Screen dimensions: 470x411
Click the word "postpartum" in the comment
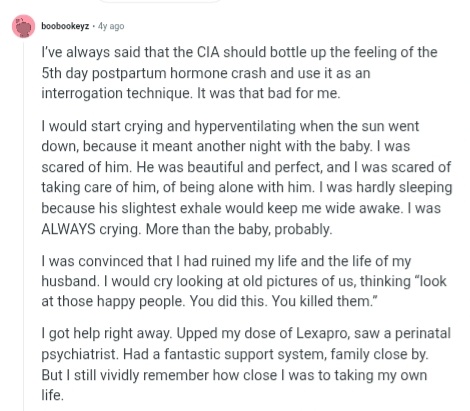[129, 73]
